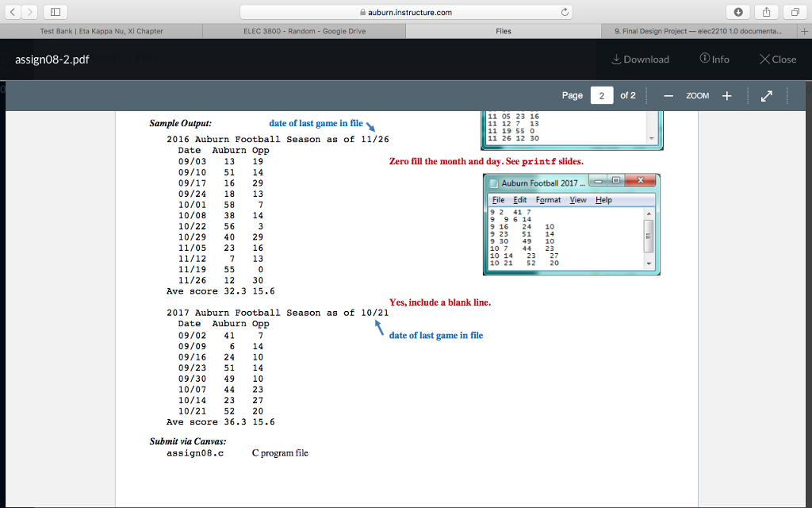Open the Info panel for the file
This screenshot has height=508, width=812.
714,60
